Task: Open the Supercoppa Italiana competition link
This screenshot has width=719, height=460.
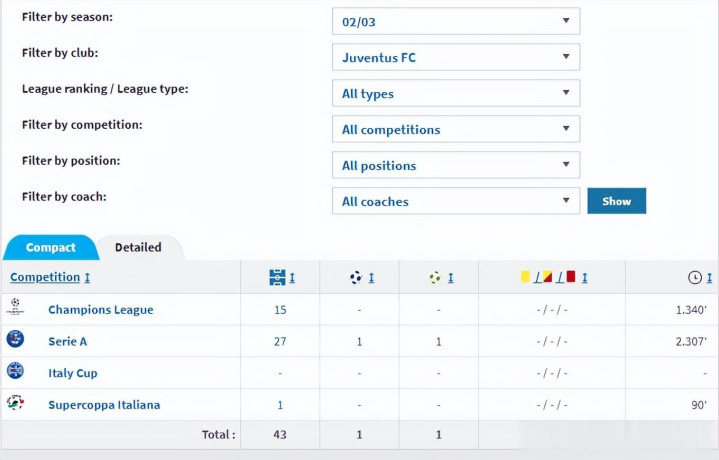Action: 104,405
